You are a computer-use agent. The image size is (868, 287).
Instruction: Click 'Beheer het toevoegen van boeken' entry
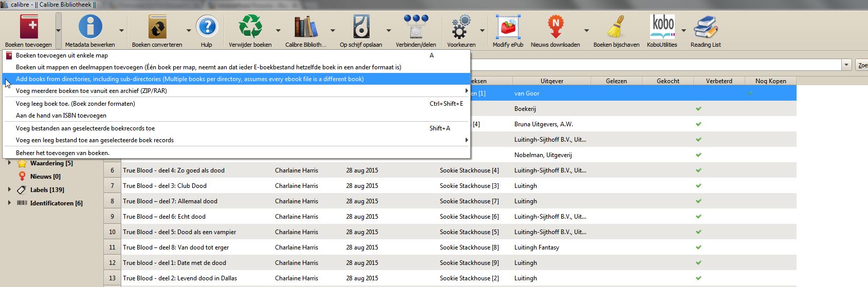(63, 152)
